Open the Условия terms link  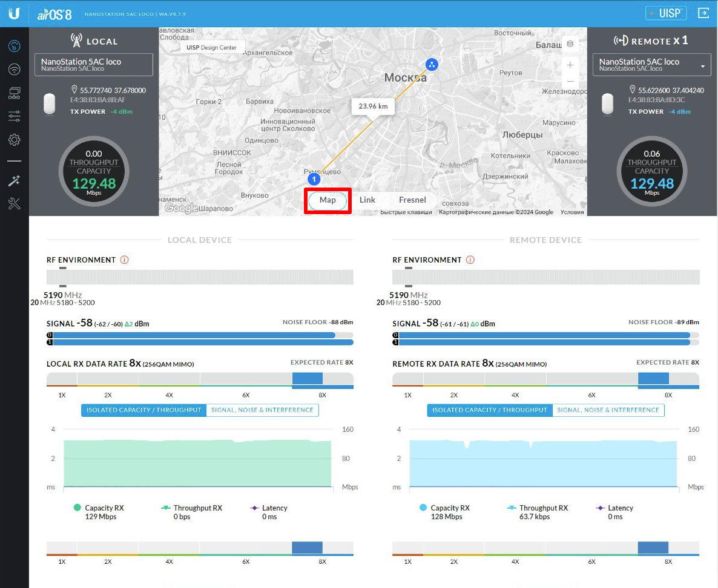coord(572,212)
